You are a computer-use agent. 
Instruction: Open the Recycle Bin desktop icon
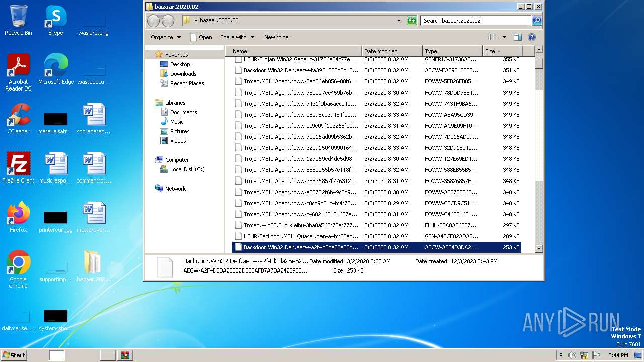point(18,20)
